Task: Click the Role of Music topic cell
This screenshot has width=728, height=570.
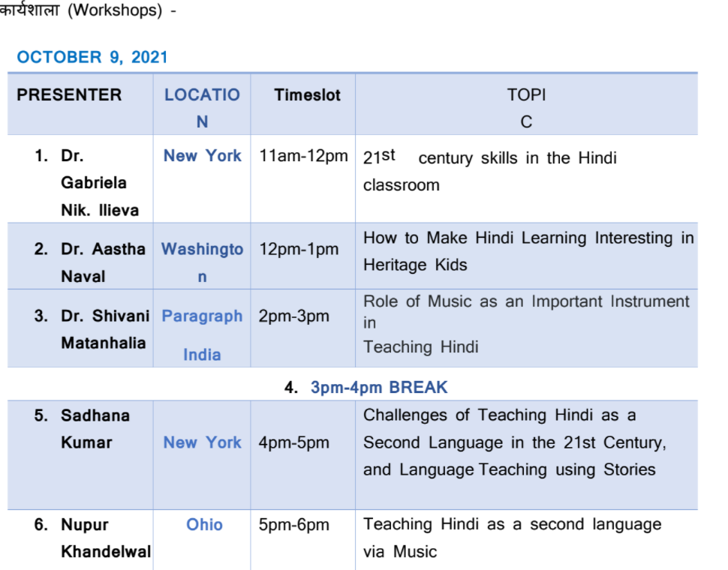Action: 526,323
